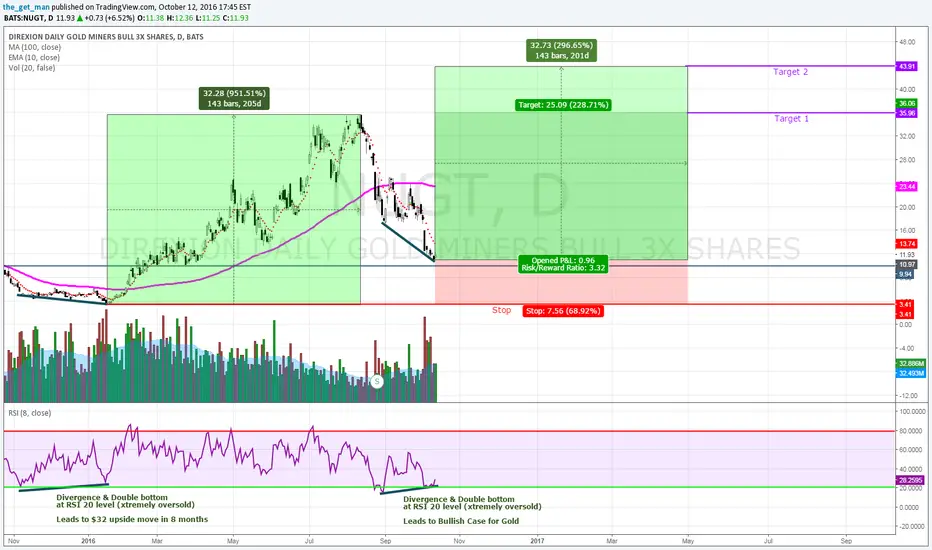Screen dimensions: 932x550
Task: Click the Target 1 text annotation
Action: tap(791, 119)
